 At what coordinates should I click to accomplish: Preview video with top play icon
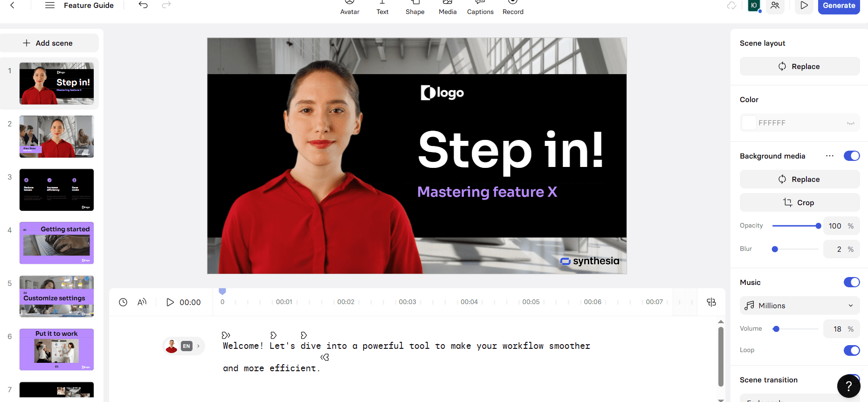click(804, 6)
